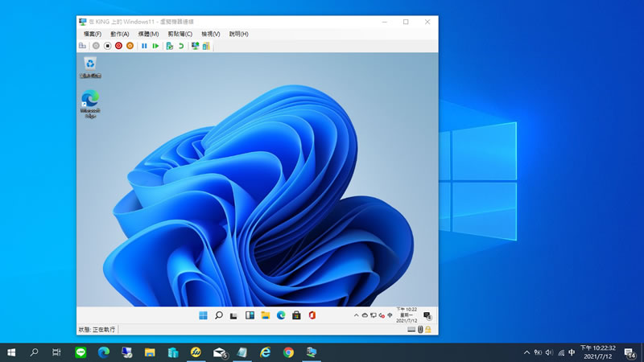
Task: Launch Google Chrome from host taskbar
Action: (x=288, y=352)
